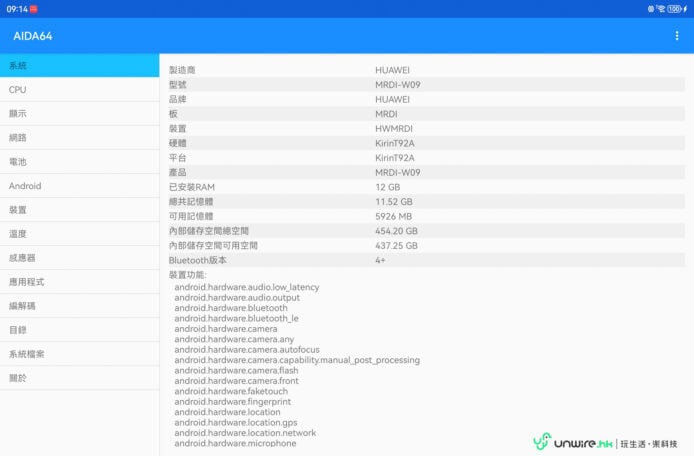Select the 品牌 row showing HUAWEI
This screenshot has width=694, height=456.
click(427, 99)
